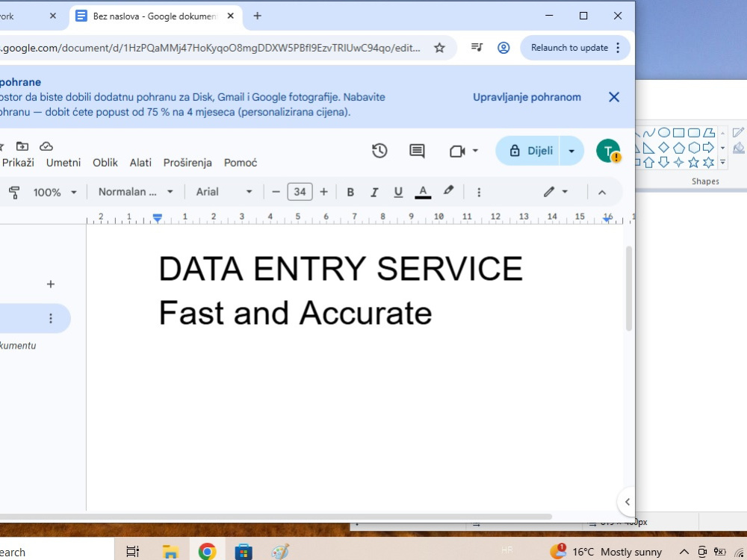Screen dimensions: 747x560
Task: Open the Task View taskbar icon
Action: (x=132, y=552)
